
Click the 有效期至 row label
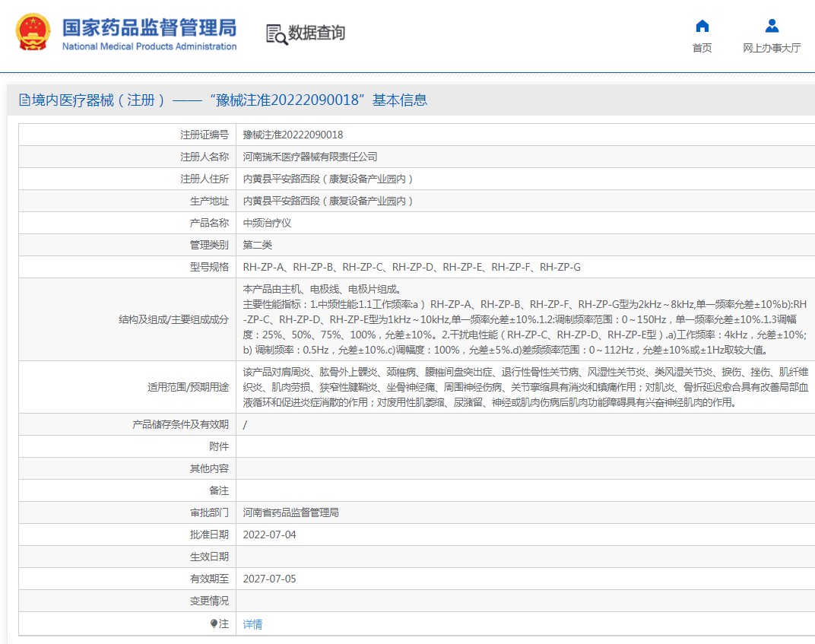(x=209, y=579)
